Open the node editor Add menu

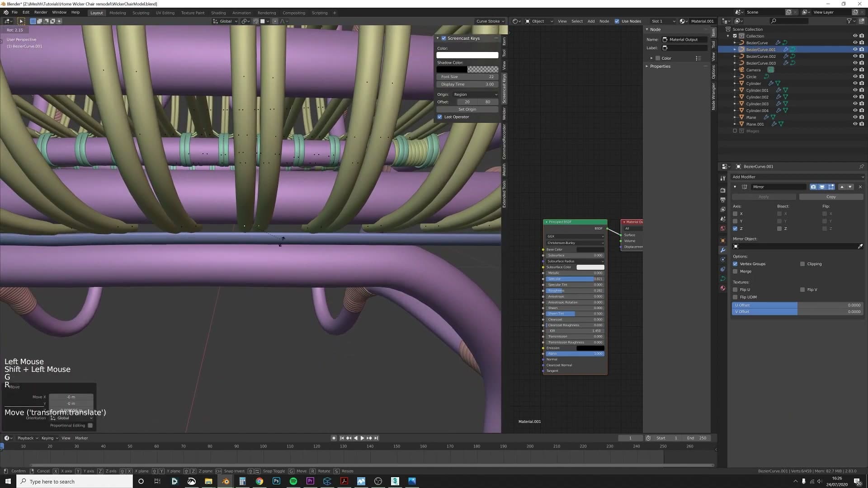[591, 21]
